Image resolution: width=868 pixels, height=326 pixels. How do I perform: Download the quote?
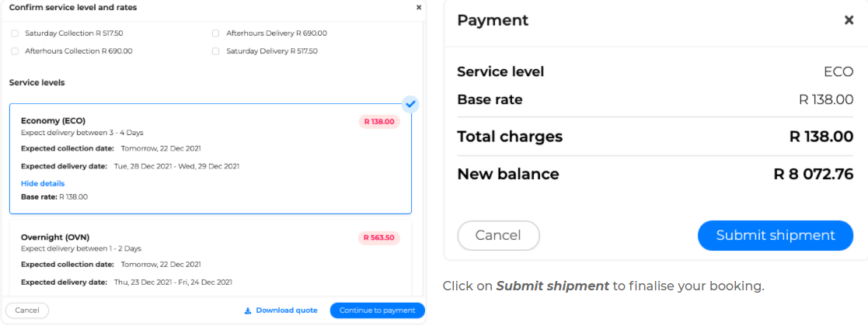point(286,310)
